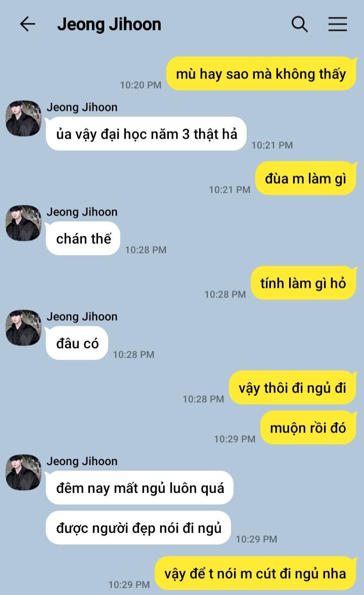Select the 'vậy thôi đi ngủ đi' bubble
Viewport: 364px width, 595px height.
[x=292, y=388]
